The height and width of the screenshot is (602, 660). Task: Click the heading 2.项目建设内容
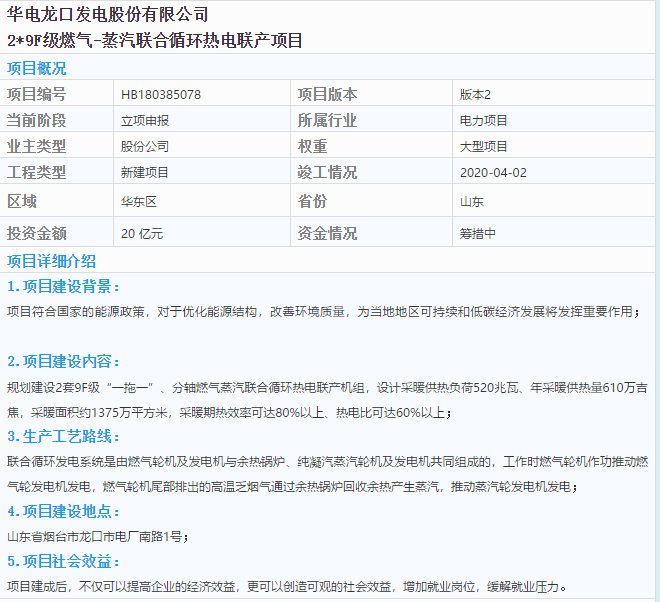coord(63,361)
